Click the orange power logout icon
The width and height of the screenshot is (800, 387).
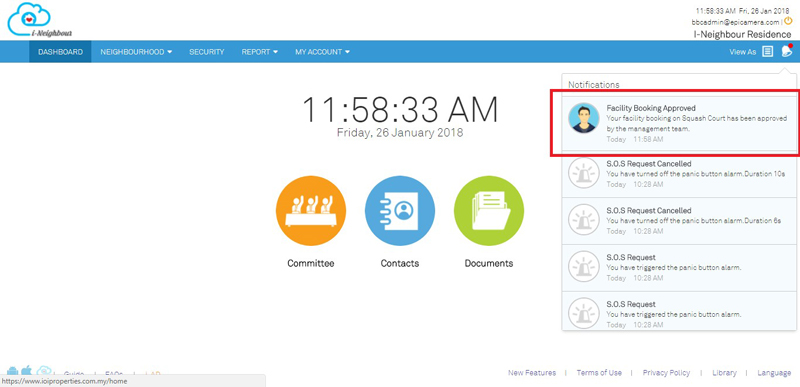pyautogui.click(x=788, y=21)
